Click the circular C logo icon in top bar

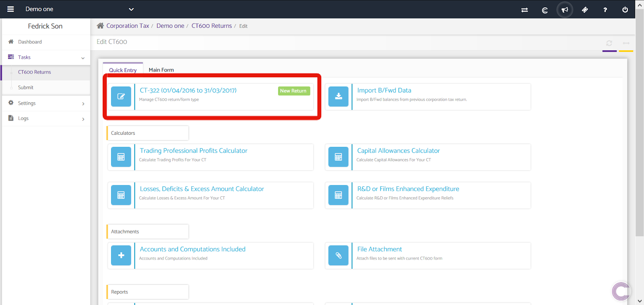[x=545, y=10]
